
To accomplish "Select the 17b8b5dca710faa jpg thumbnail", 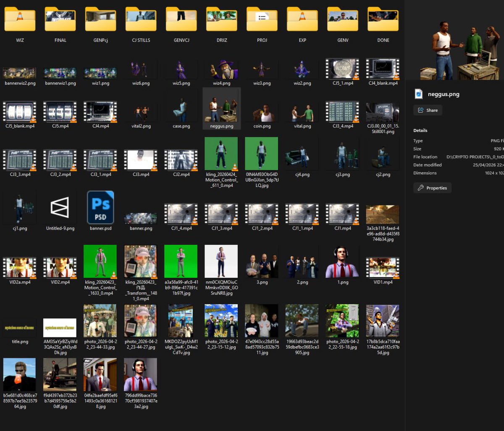I will point(383,321).
